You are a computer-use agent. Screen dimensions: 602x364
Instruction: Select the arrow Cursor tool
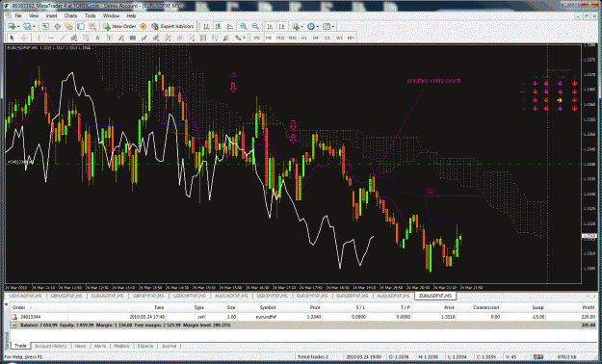pos(12,38)
